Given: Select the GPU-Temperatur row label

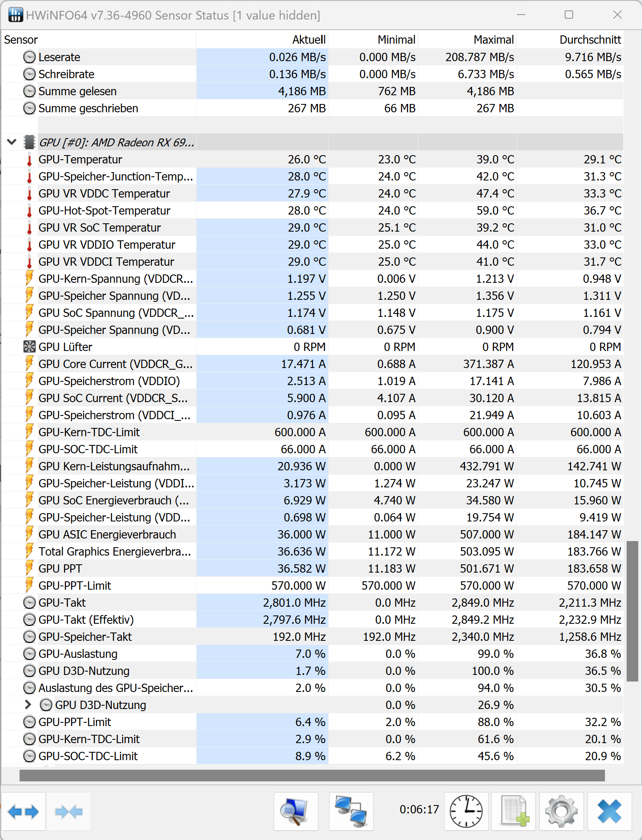Looking at the screenshot, I should click(x=80, y=159).
